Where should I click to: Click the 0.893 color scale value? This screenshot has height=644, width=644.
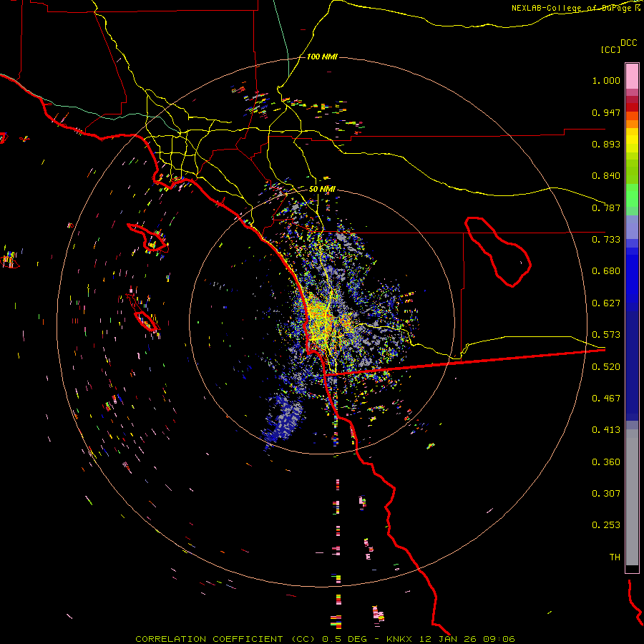click(x=606, y=144)
